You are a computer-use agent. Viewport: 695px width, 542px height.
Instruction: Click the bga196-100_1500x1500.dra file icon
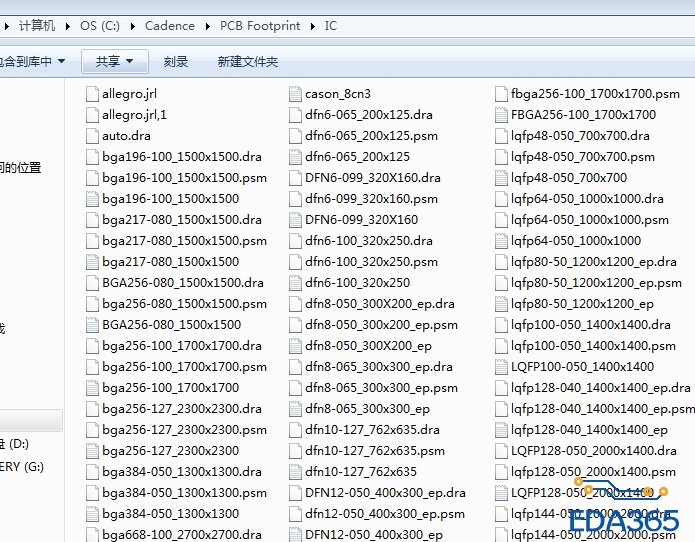click(92, 157)
